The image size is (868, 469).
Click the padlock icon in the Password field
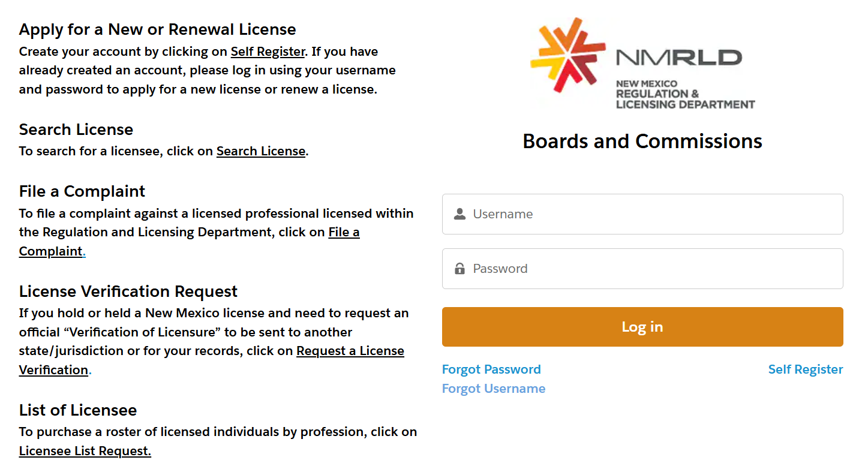tap(459, 269)
